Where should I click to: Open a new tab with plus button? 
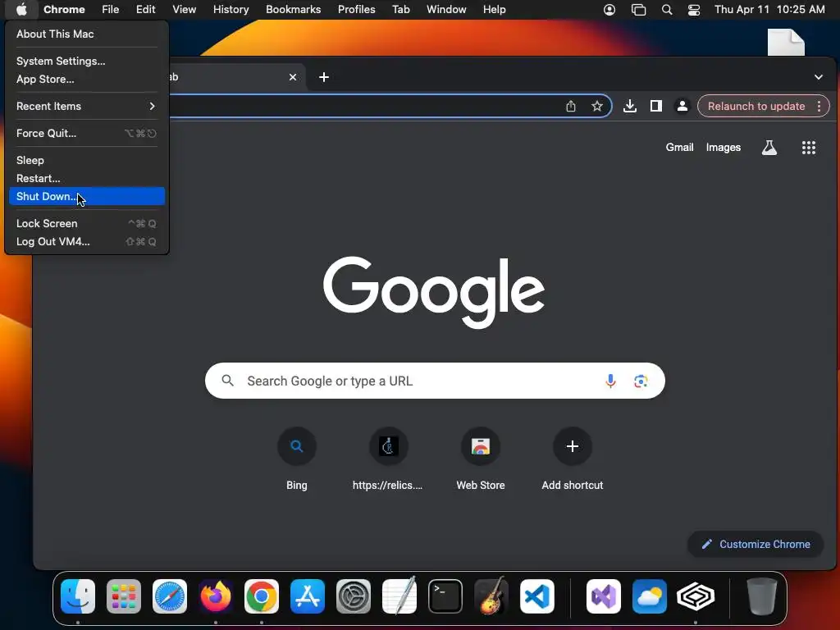[323, 77]
